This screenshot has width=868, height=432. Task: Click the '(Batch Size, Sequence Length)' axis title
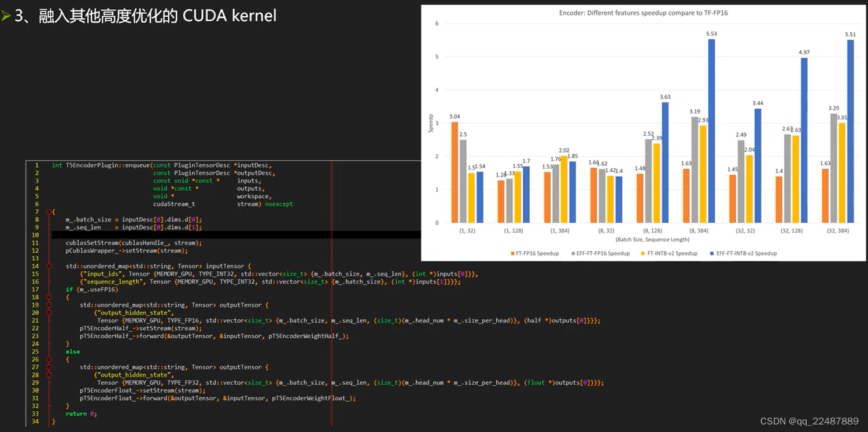(652, 239)
